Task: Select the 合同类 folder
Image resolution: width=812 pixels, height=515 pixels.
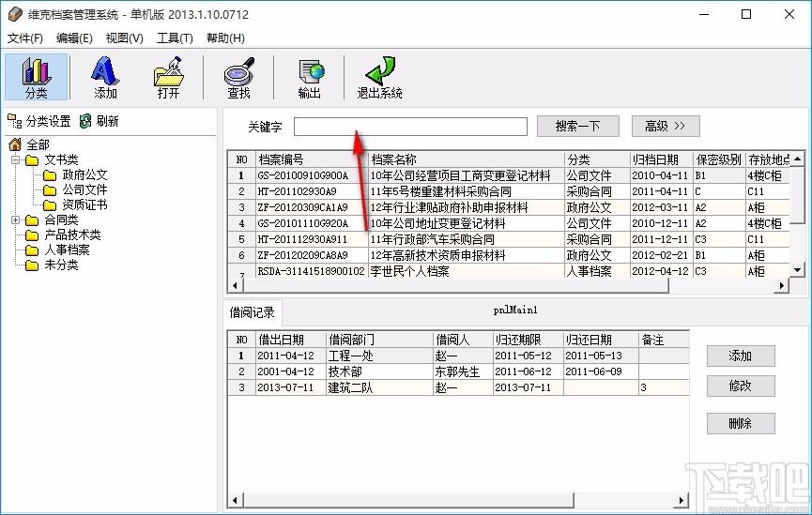Action: [53, 220]
